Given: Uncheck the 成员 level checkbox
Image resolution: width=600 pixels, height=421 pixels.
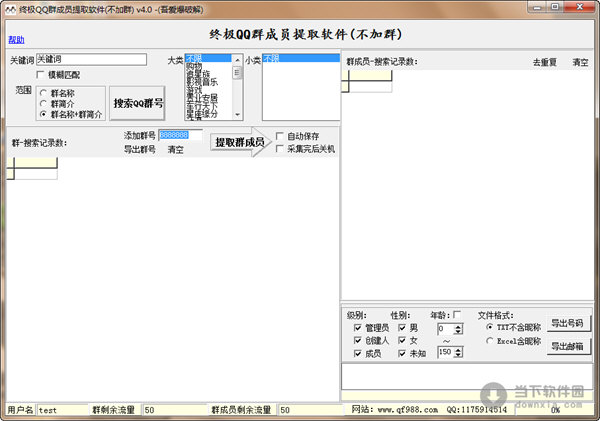Looking at the screenshot, I should click(x=357, y=353).
